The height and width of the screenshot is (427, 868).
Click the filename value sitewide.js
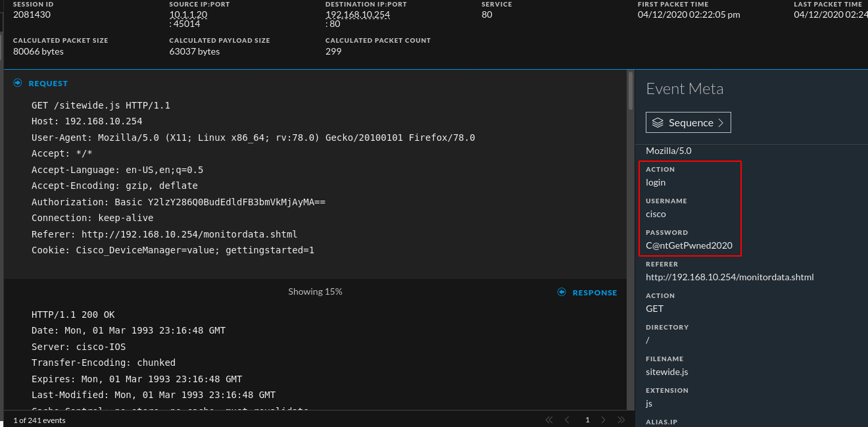[x=667, y=372]
